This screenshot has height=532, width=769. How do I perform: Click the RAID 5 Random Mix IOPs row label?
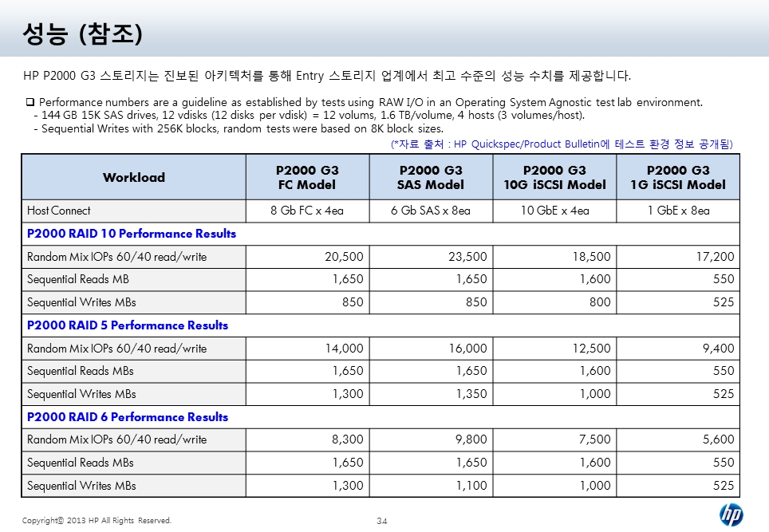116,348
